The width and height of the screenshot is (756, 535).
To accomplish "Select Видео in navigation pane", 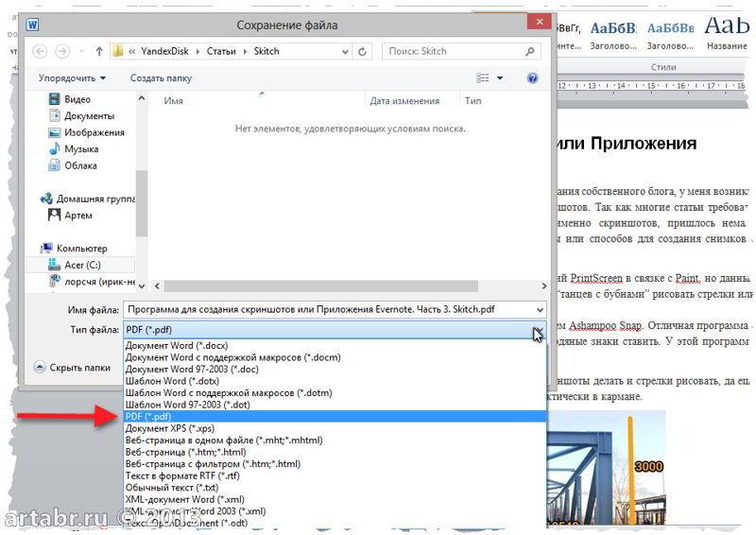I will tap(77, 99).
